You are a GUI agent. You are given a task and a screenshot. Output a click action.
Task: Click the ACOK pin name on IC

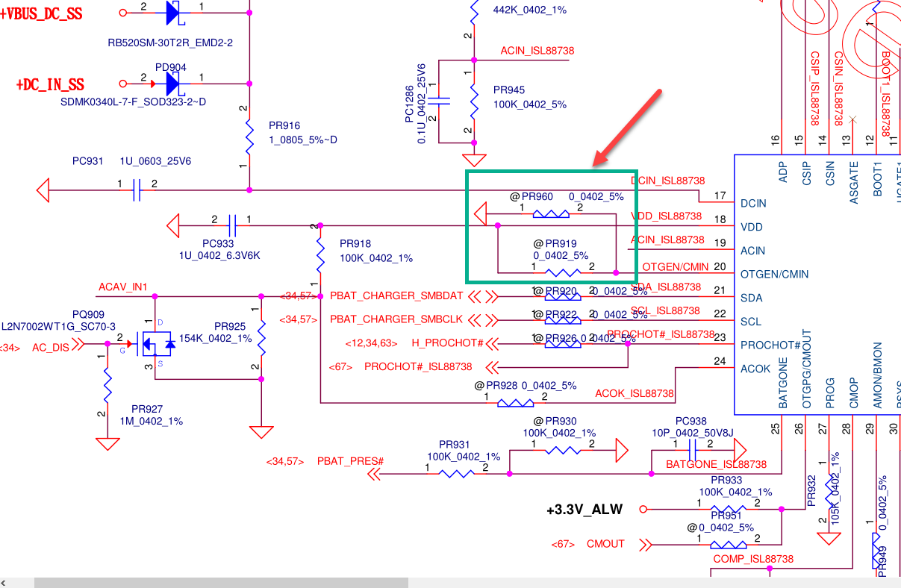tap(755, 369)
